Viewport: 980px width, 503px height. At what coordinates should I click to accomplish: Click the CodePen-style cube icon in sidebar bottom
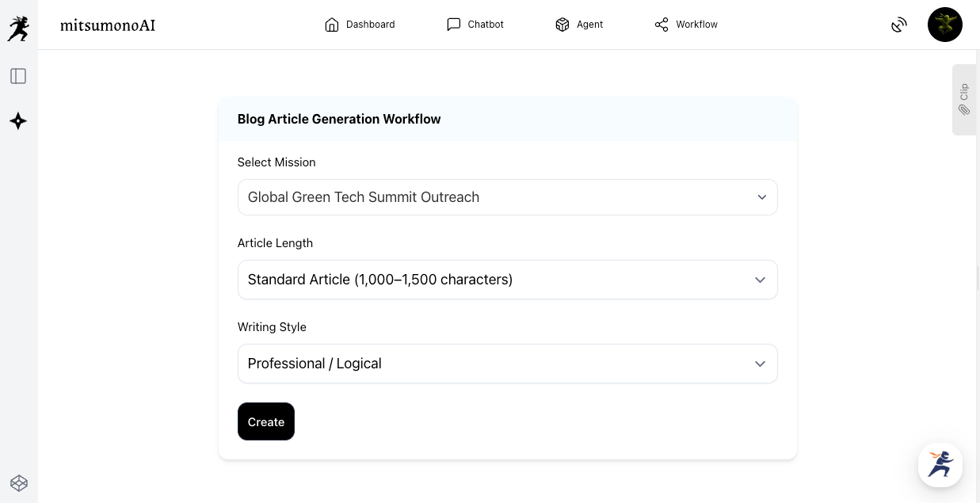(18, 482)
